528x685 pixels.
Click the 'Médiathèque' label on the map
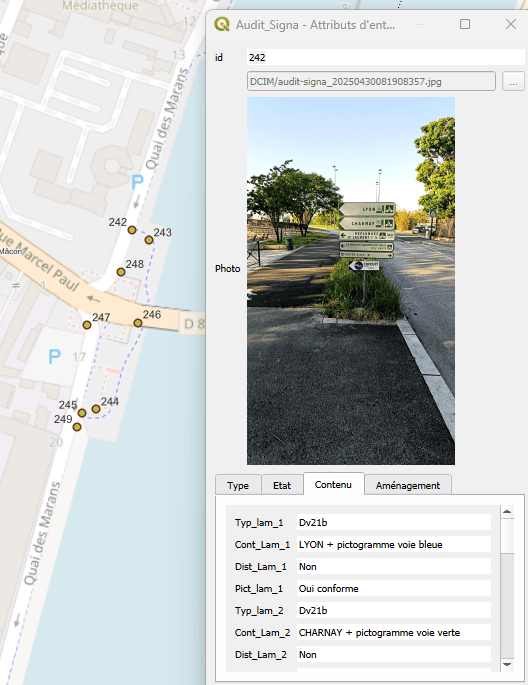[100, 5]
